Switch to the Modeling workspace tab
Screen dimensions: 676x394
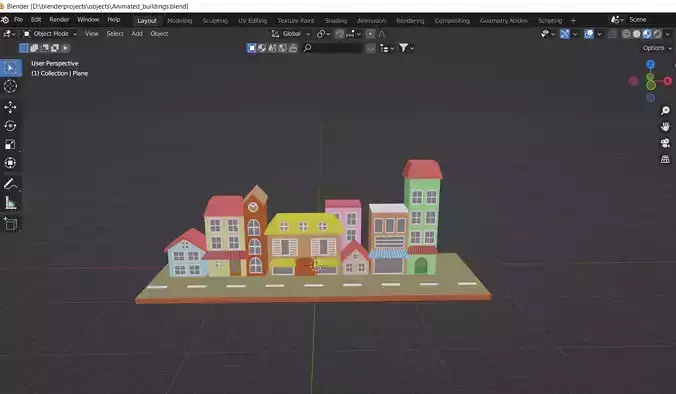click(x=179, y=21)
